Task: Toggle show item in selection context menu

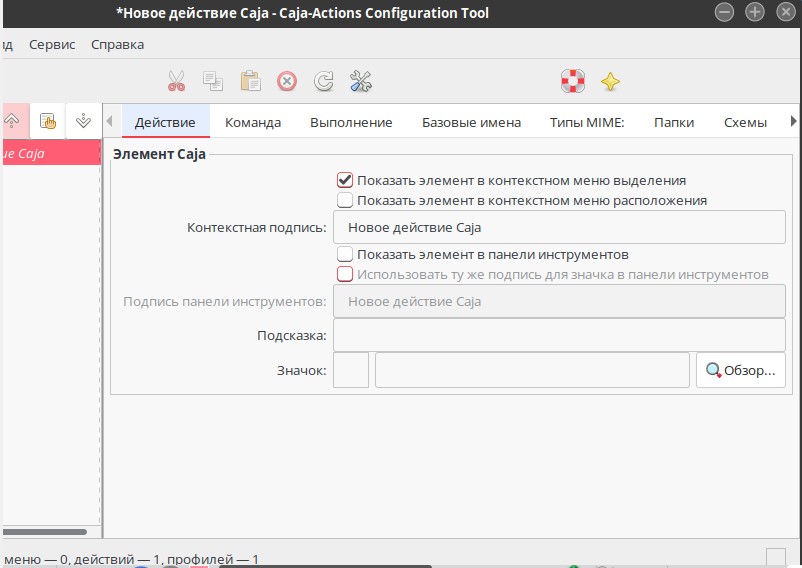Action: tap(345, 180)
